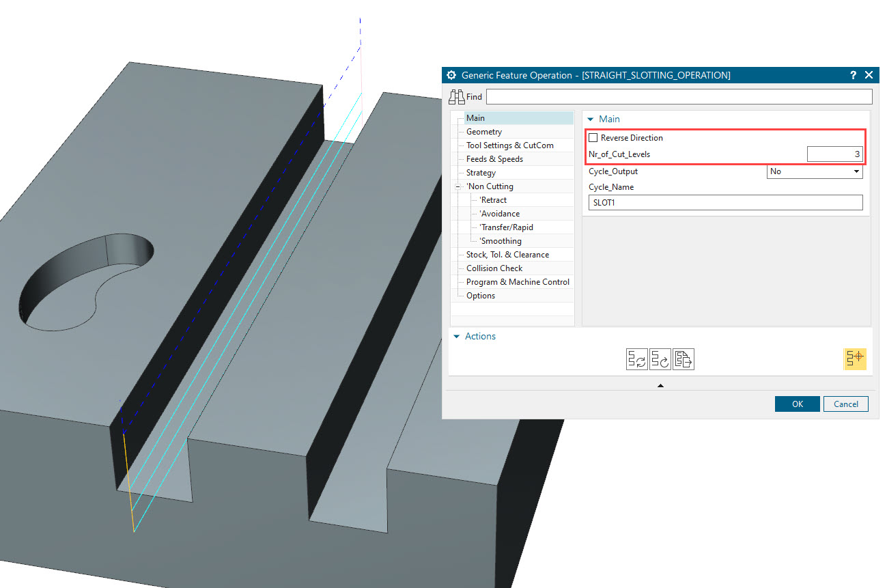
Task: Confirm the operation with the OK button
Action: coord(796,404)
